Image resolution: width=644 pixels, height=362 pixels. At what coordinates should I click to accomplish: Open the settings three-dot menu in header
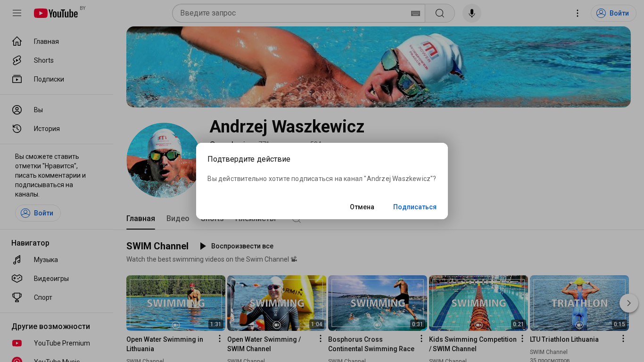pos(578,13)
